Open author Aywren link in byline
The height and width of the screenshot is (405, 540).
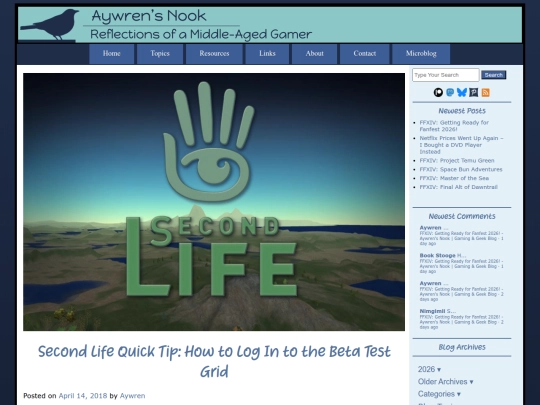click(132, 396)
